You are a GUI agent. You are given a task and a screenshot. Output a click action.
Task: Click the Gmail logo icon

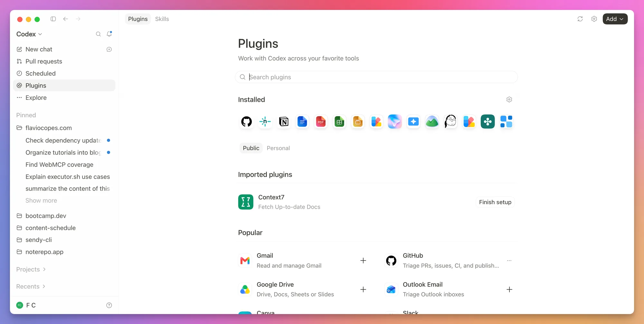tap(245, 261)
